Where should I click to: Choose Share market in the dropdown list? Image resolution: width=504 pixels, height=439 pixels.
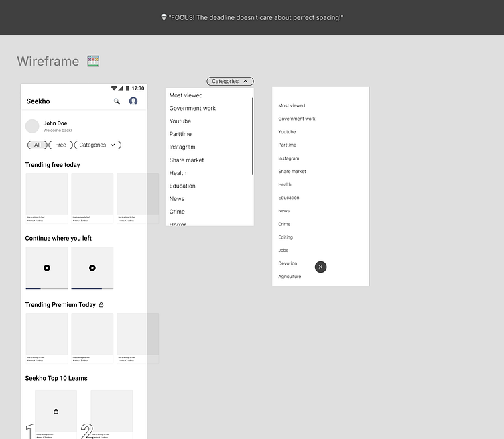point(186,160)
